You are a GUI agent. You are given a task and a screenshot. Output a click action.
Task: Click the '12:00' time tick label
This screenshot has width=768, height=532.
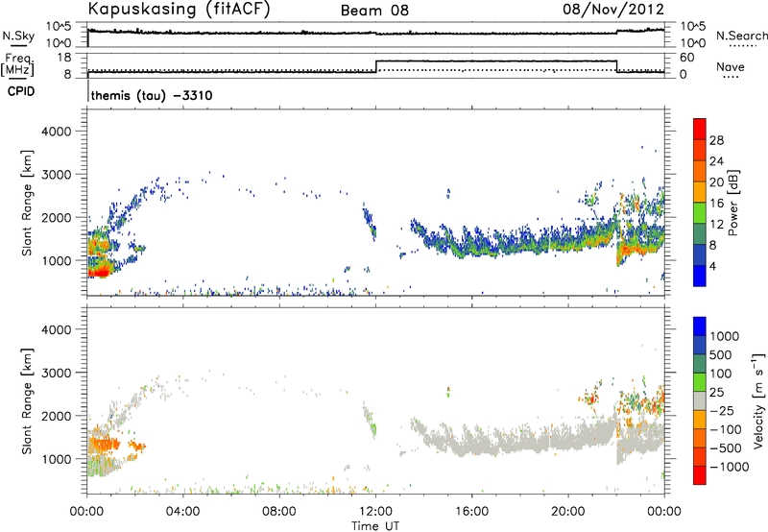[x=375, y=512]
